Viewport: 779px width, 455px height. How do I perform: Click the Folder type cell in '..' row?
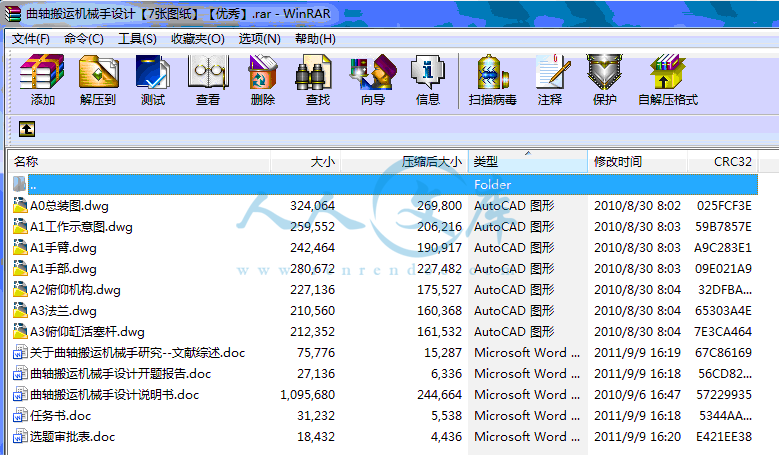click(492, 184)
